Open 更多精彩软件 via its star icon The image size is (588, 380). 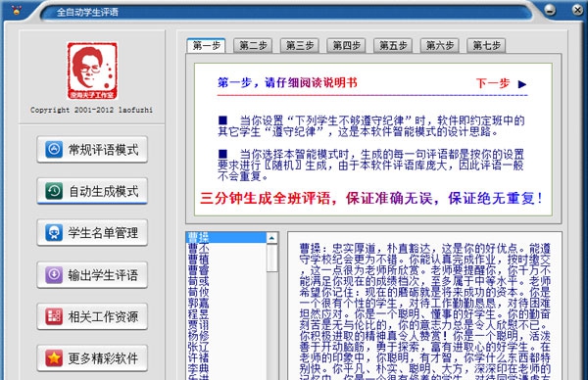54,358
